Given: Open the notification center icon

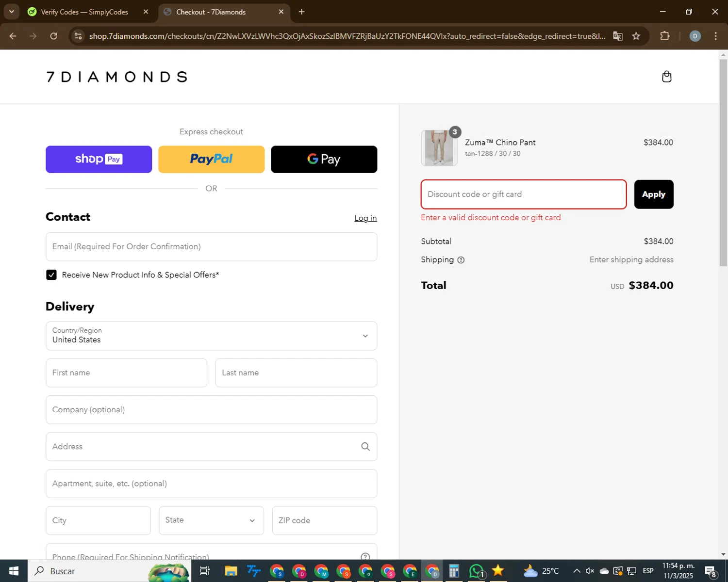Looking at the screenshot, I should pos(711,571).
